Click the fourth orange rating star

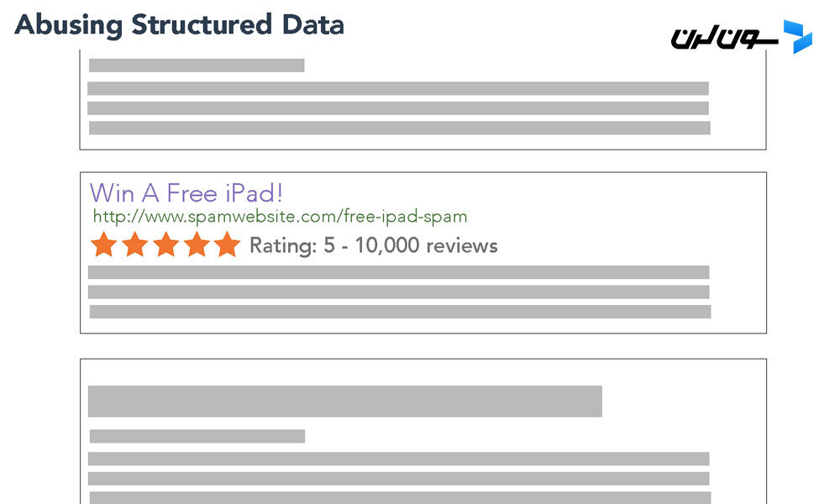pos(197,244)
